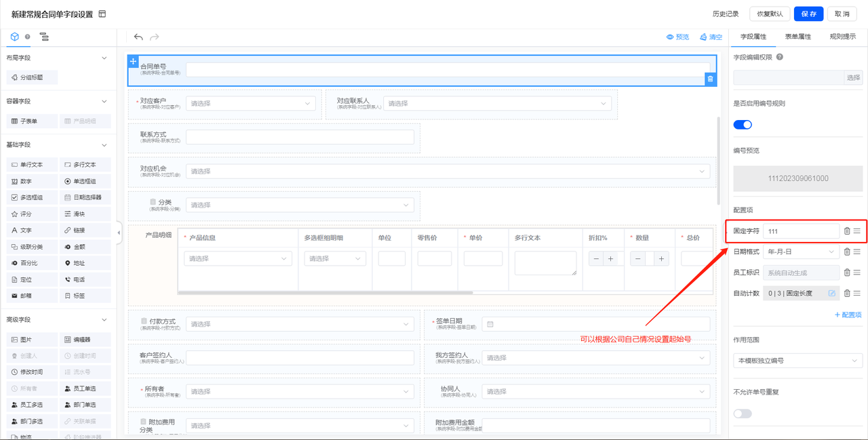
Task: Delete the 日期格式 config row
Action: [x=847, y=252]
